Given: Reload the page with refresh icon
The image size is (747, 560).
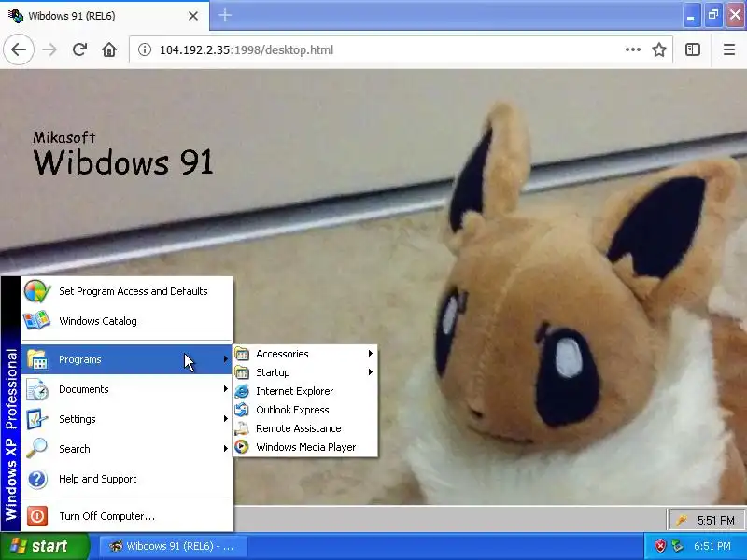Looking at the screenshot, I should tap(79, 49).
